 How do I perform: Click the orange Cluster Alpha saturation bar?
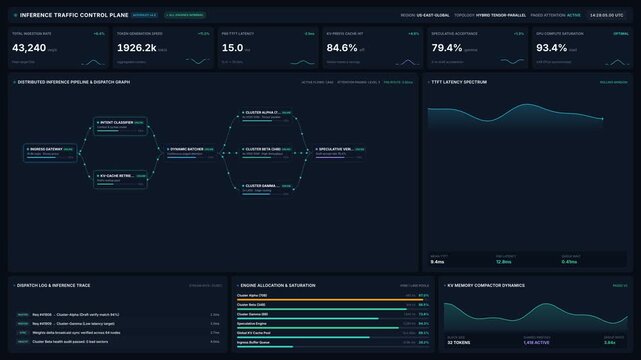coord(330,300)
